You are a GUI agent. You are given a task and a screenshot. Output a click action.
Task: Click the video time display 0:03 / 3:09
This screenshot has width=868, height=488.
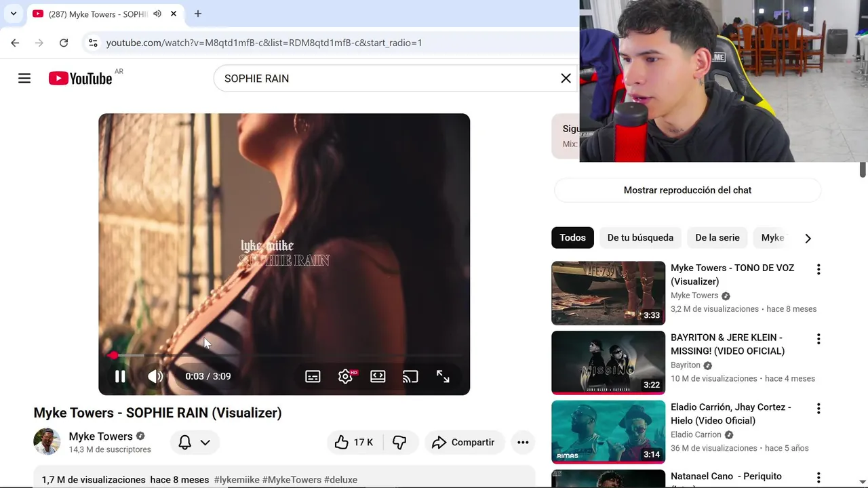208,376
